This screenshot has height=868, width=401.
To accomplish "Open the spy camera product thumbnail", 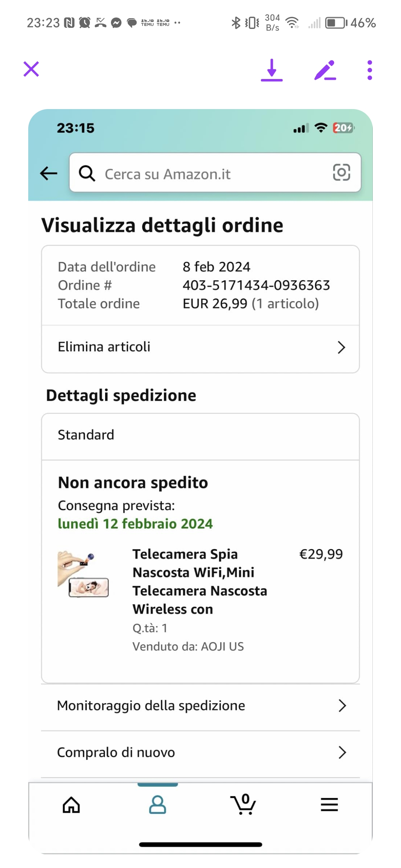I will pos(83,574).
